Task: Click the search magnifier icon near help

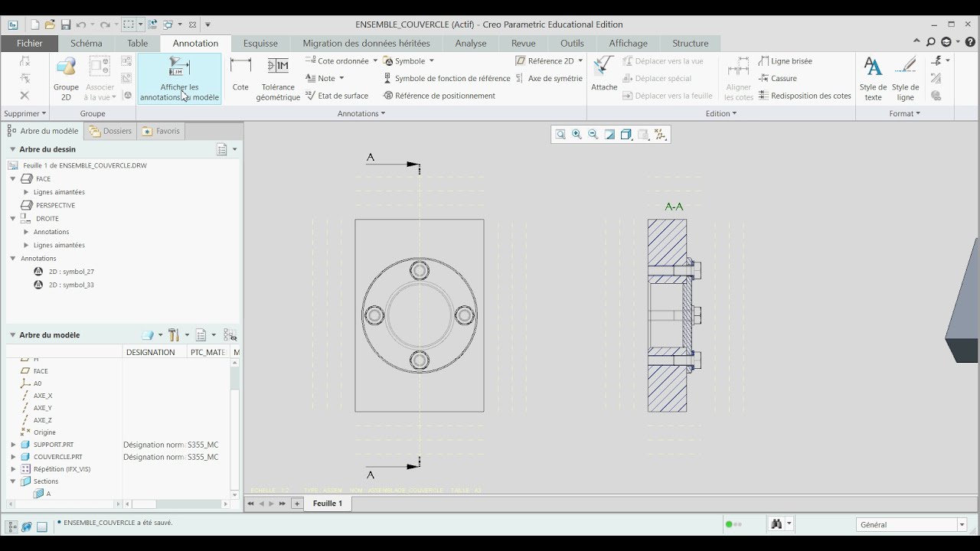Action: point(931,43)
